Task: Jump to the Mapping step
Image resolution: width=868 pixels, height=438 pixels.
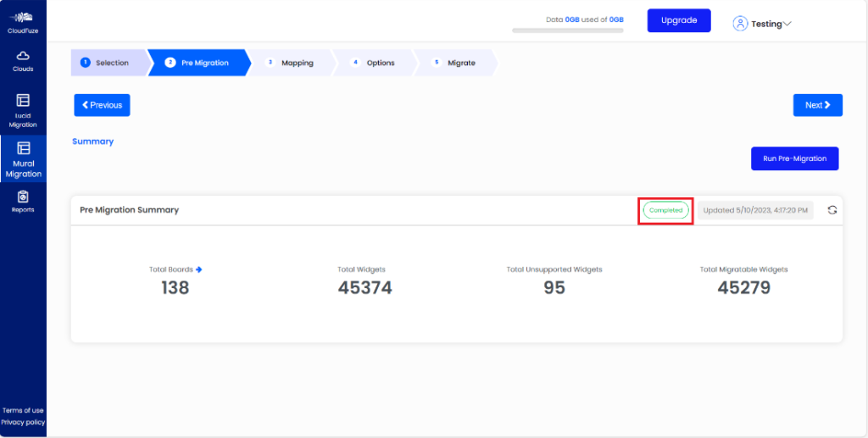Action: (290, 63)
